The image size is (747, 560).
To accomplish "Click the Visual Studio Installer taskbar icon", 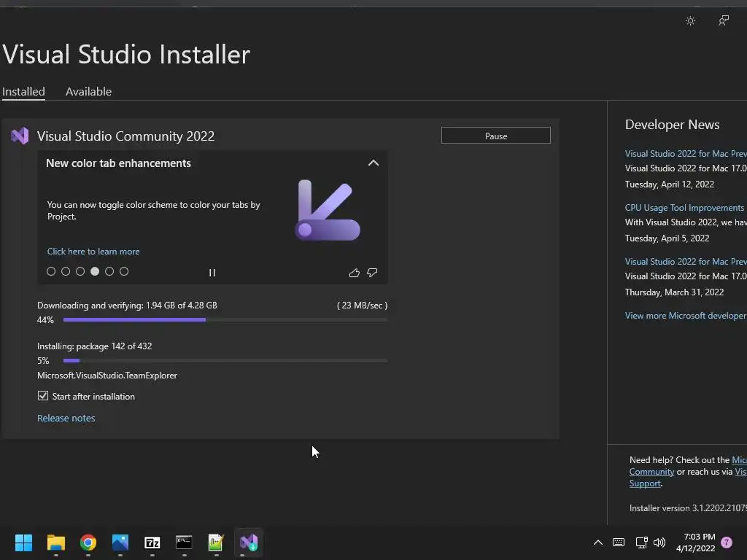I will point(249,542).
